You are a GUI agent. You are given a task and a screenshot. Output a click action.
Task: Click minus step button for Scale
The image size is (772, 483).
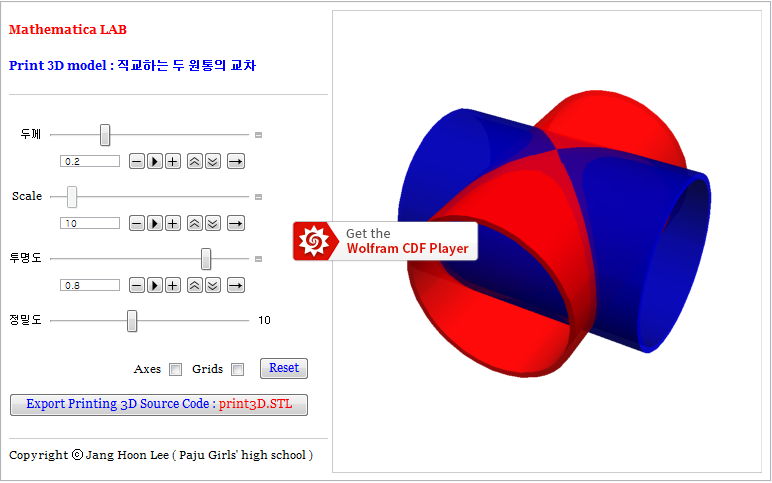tap(137, 223)
